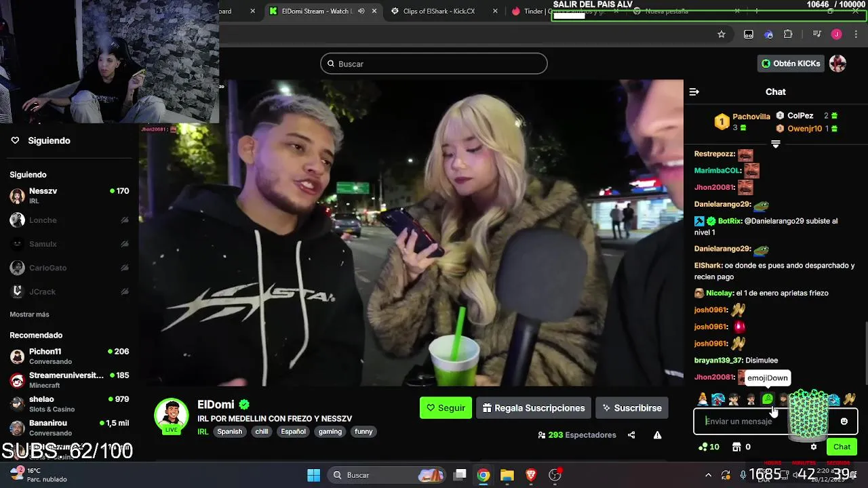
Task: Expand the chat leaderboard arrow
Action: 776,144
